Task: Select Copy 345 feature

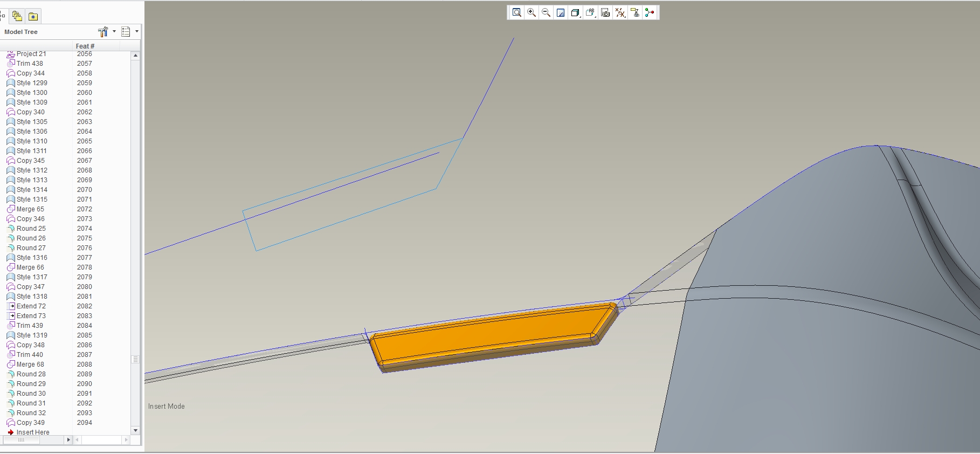Action: (x=31, y=161)
